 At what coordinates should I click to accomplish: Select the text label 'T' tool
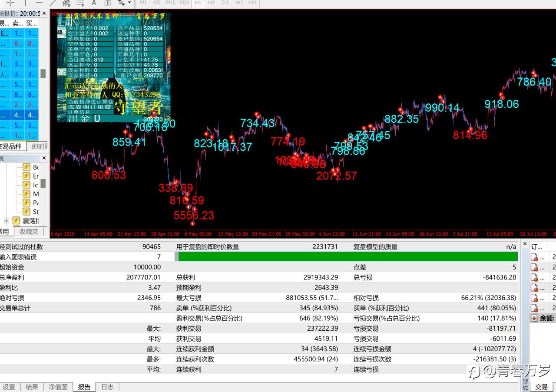click(107, 3)
